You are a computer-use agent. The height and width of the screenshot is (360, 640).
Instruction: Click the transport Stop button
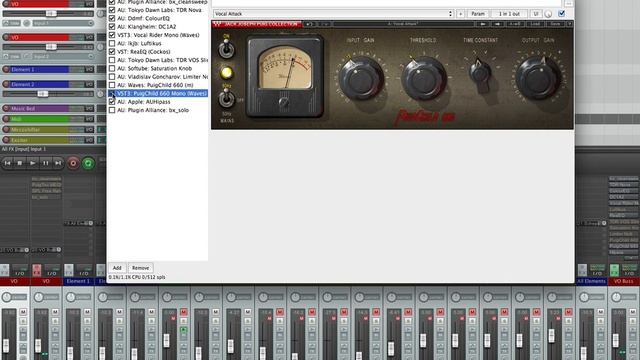(x=20, y=163)
